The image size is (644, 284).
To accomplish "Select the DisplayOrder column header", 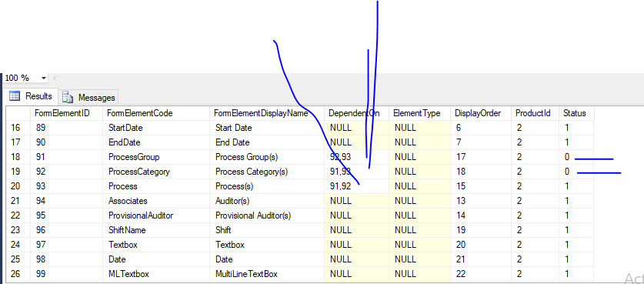I will point(481,113).
